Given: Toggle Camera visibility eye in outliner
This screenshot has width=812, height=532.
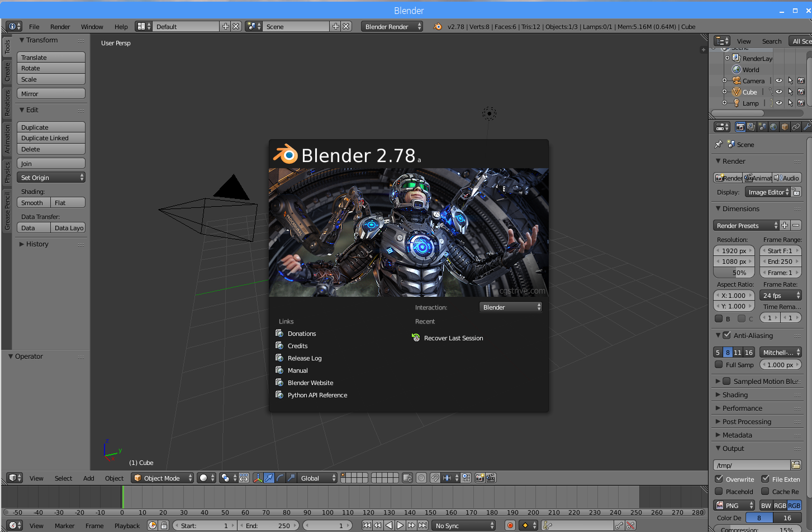Looking at the screenshot, I should [x=779, y=80].
